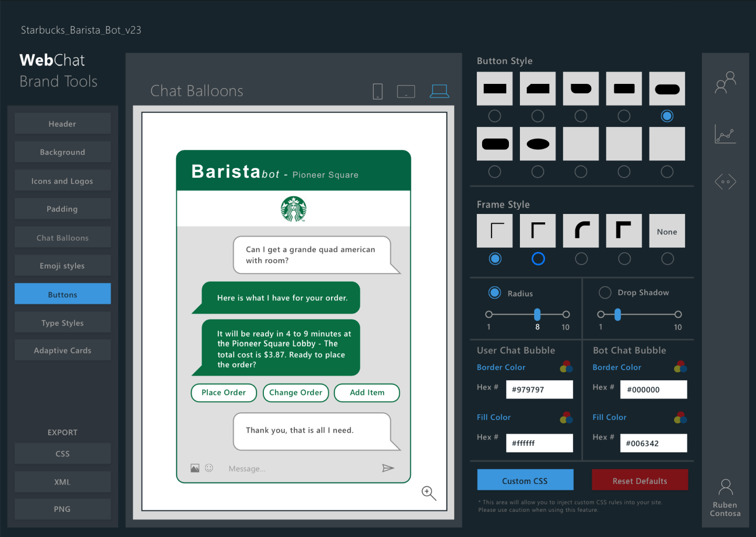Select the tablet preview device icon
Image resolution: width=756 pixels, height=537 pixels.
[406, 92]
